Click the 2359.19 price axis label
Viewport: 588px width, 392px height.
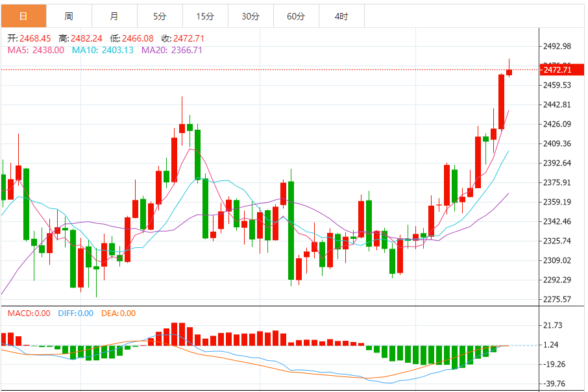557,202
